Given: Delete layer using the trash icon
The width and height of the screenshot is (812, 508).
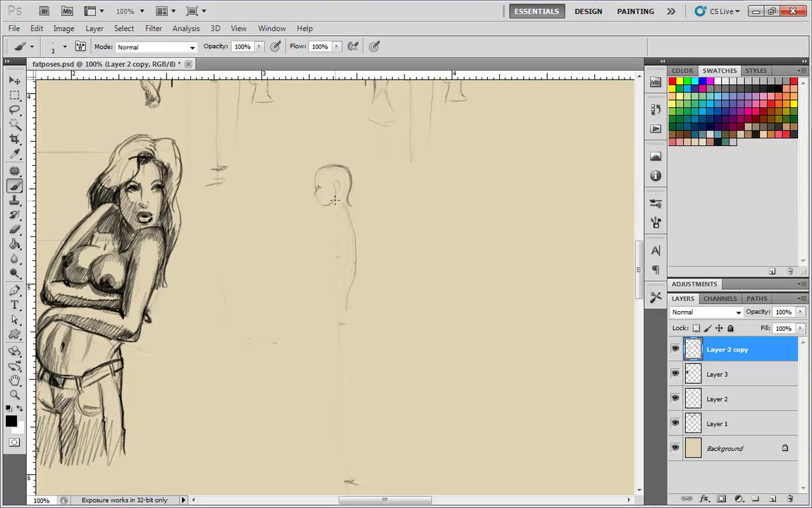Looking at the screenshot, I should 790,499.
